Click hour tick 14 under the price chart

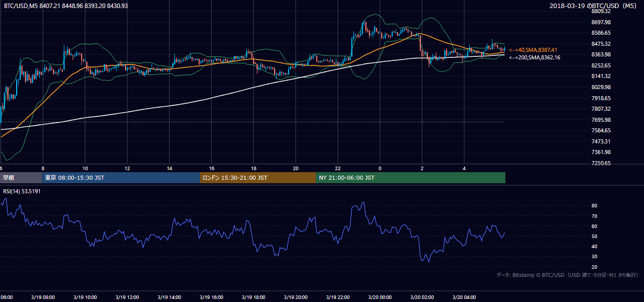169,168
